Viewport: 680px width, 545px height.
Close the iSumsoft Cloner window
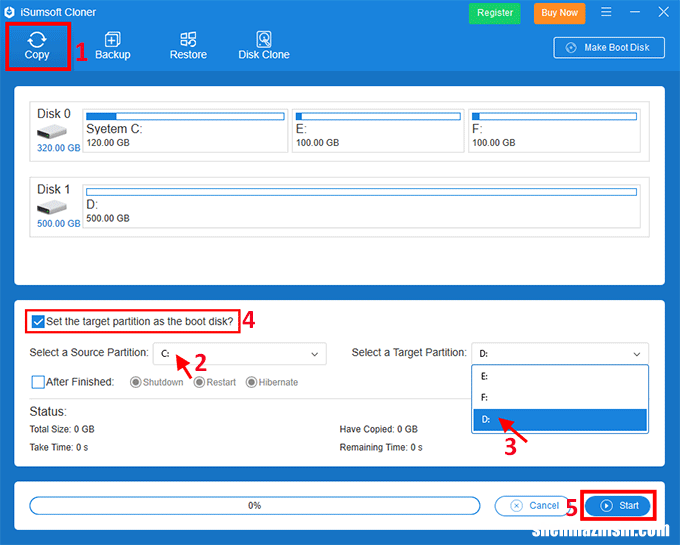[664, 12]
